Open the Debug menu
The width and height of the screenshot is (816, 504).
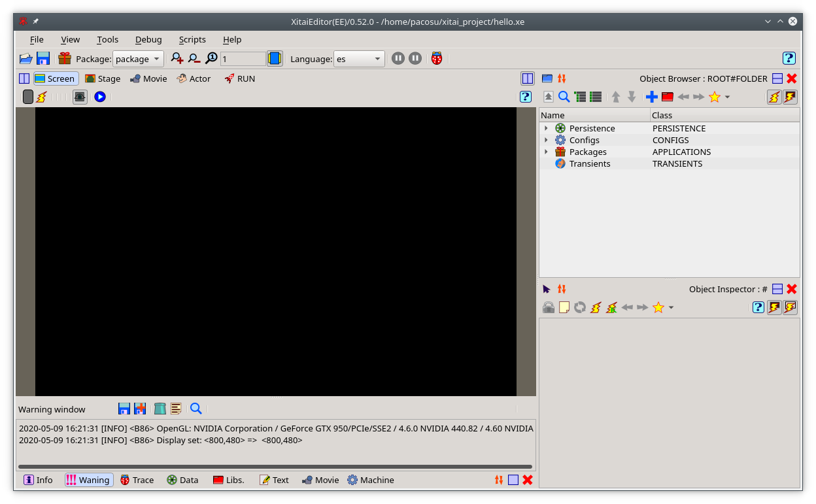click(x=148, y=39)
